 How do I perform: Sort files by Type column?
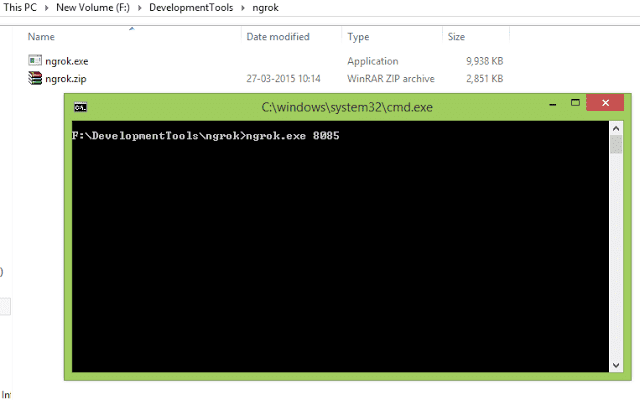click(358, 37)
